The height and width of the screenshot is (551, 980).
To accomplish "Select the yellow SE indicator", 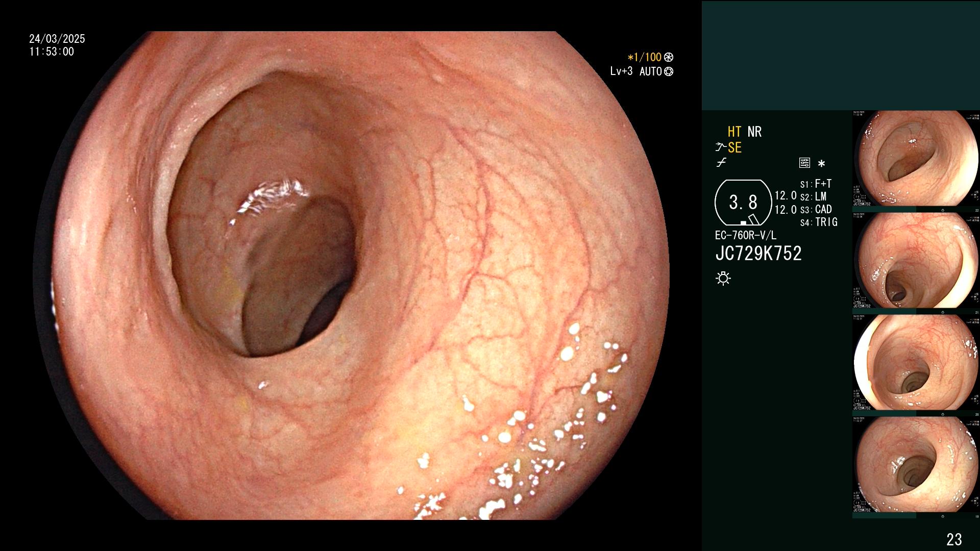I will [x=734, y=147].
